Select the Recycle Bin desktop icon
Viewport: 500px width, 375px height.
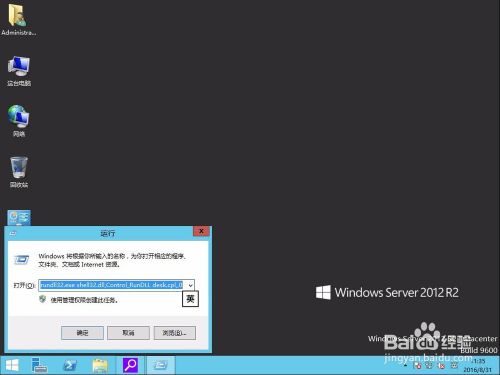pyautogui.click(x=19, y=172)
